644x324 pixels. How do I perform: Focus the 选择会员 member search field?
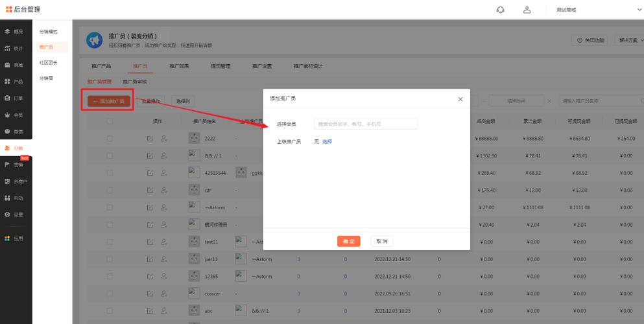pyautogui.click(x=366, y=124)
